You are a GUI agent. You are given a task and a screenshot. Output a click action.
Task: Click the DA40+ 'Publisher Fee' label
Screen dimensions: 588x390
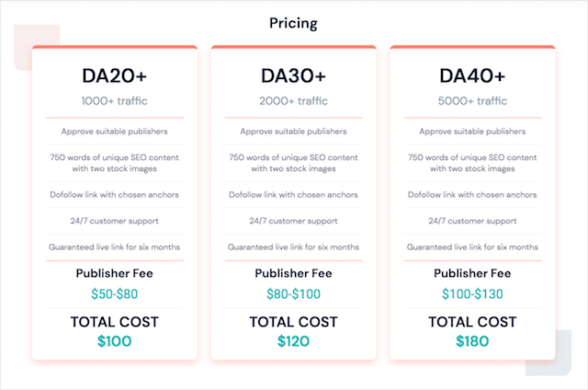coord(472,273)
